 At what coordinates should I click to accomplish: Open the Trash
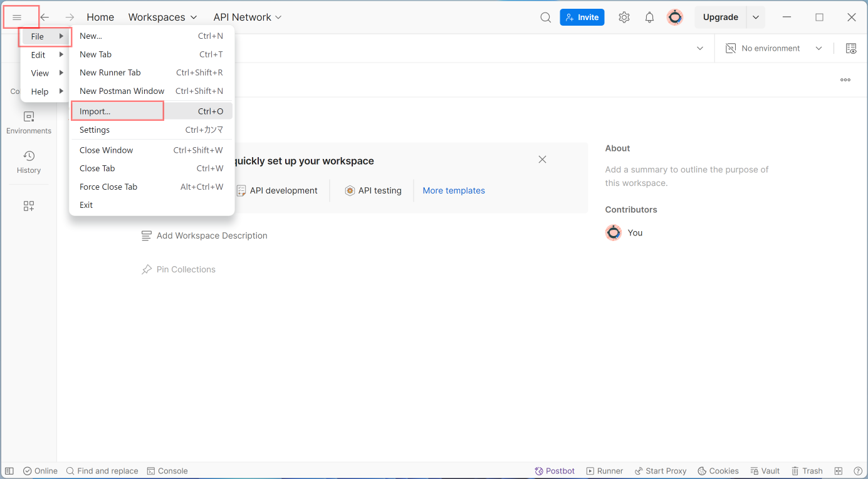pos(807,470)
